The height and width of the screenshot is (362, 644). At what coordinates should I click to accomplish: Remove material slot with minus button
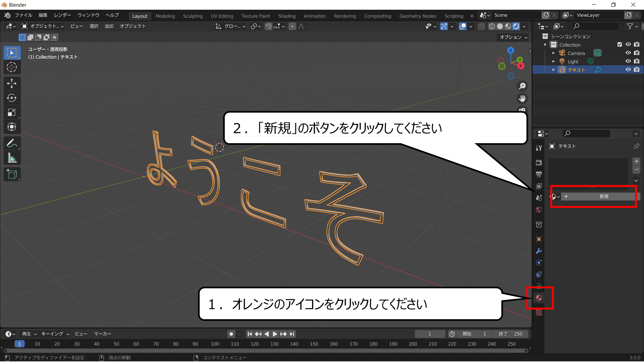point(636,170)
